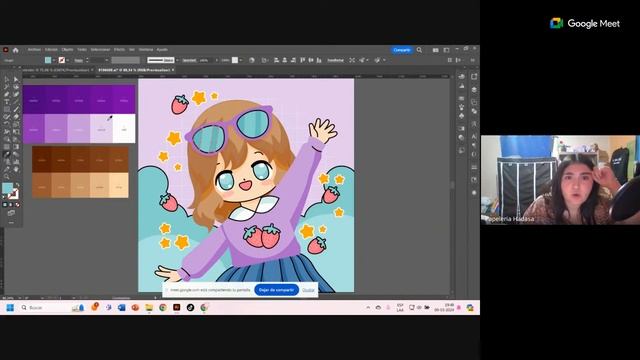Click the align horizontal center icon
Screen dimensions: 640x360
pyautogui.click(x=284, y=60)
